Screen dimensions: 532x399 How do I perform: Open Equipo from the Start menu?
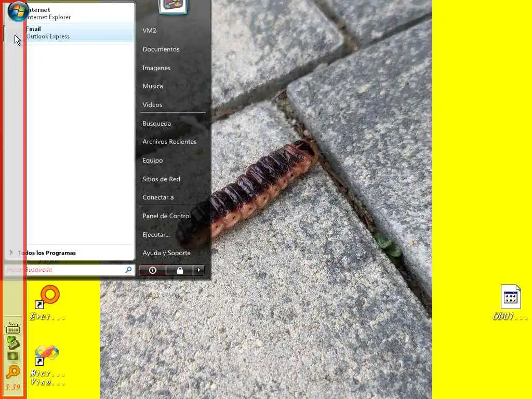coord(153,161)
